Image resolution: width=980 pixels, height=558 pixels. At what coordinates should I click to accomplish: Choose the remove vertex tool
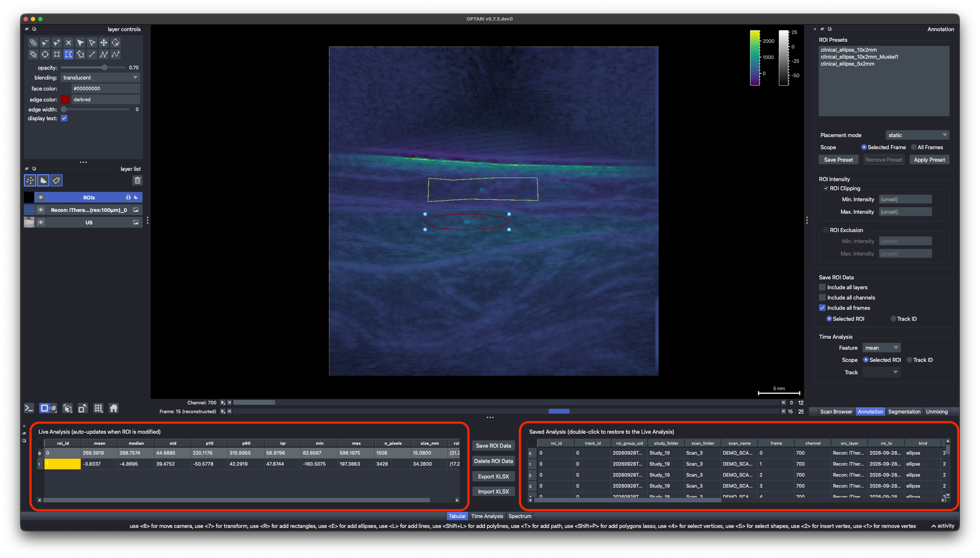[45, 43]
